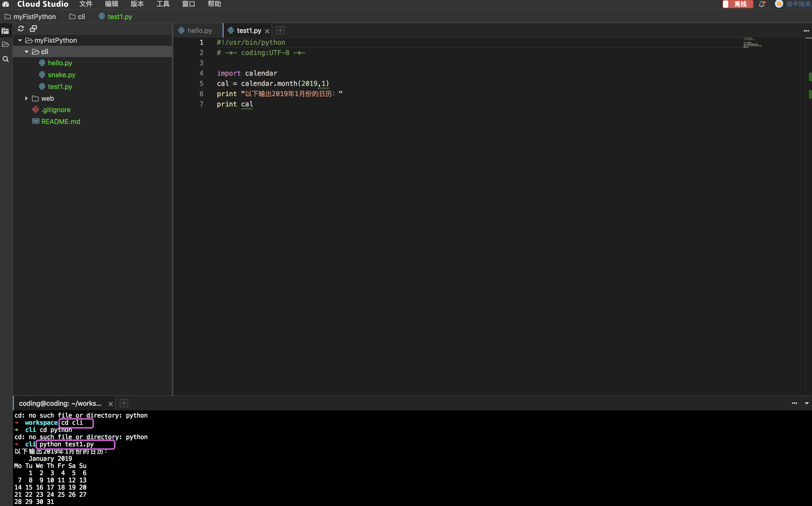This screenshot has width=812, height=506.
Task: Expand the web folder
Action: (26, 98)
